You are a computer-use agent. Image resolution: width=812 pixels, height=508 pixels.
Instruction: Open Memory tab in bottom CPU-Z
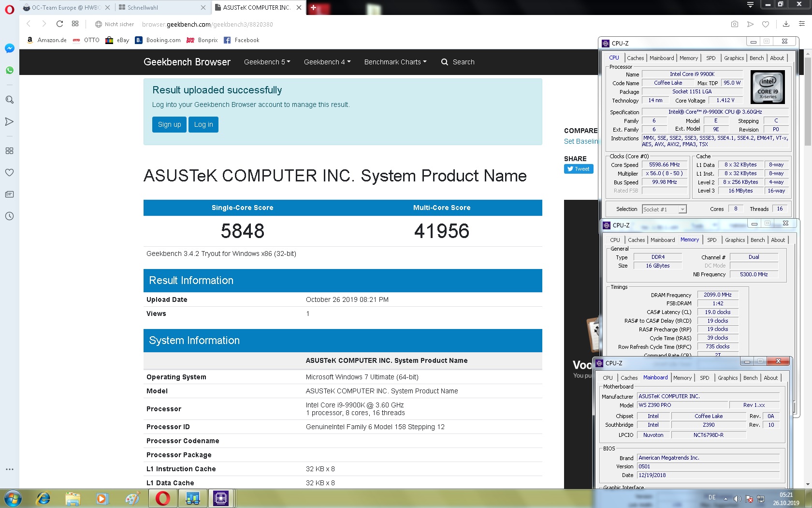[x=682, y=378]
